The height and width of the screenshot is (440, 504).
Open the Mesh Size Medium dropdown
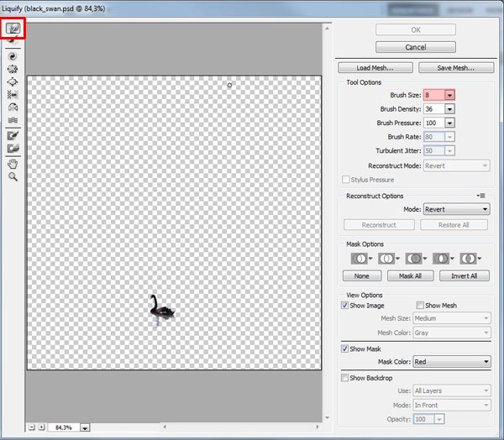[452, 318]
